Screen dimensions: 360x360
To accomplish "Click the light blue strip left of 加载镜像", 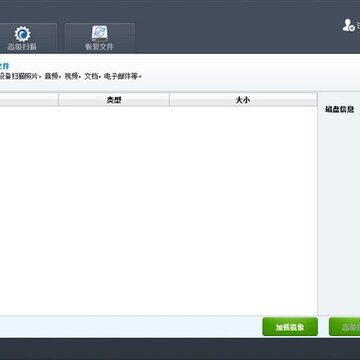I will 130,327.
